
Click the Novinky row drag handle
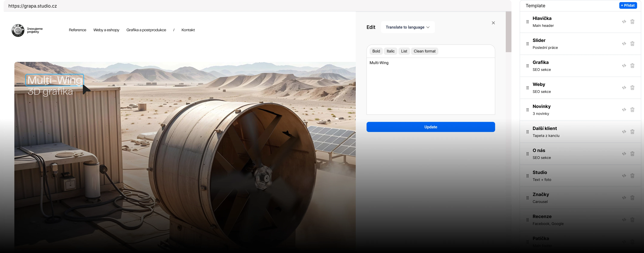[527, 110]
